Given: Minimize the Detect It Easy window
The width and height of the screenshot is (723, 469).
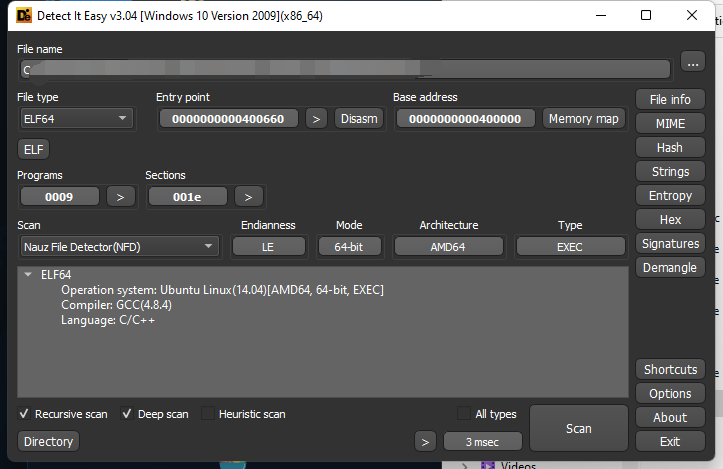Looking at the screenshot, I should point(601,15).
